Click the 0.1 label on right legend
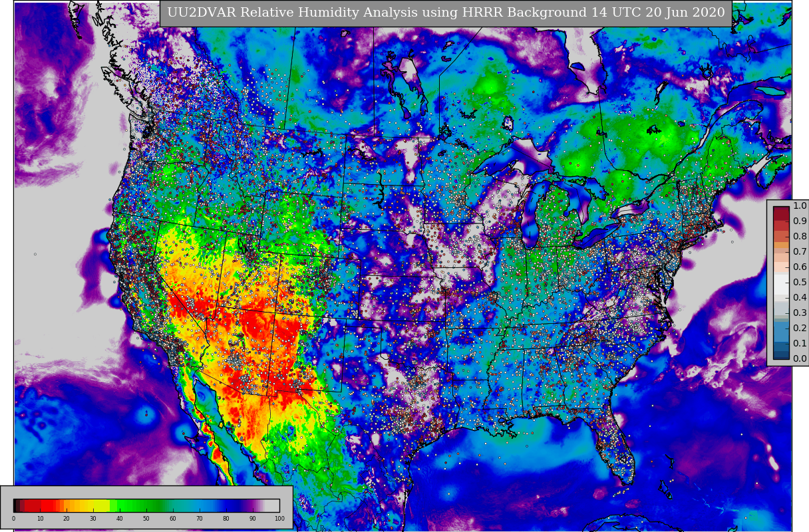 pyautogui.click(x=800, y=344)
